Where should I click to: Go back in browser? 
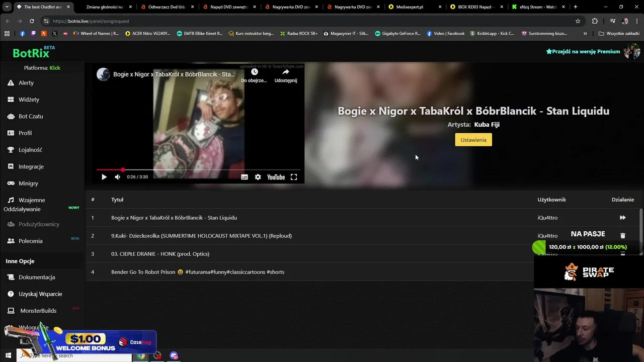8,21
